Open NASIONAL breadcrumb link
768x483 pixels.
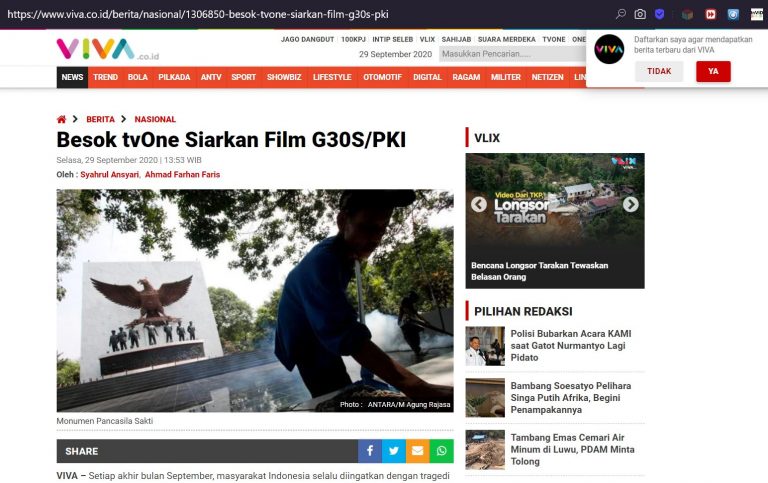point(155,119)
